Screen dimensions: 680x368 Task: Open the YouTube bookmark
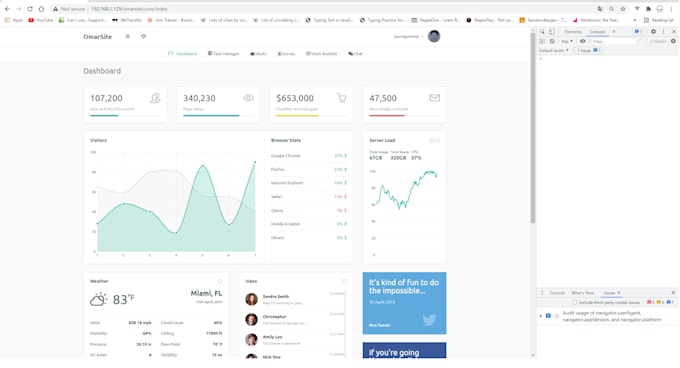click(40, 20)
